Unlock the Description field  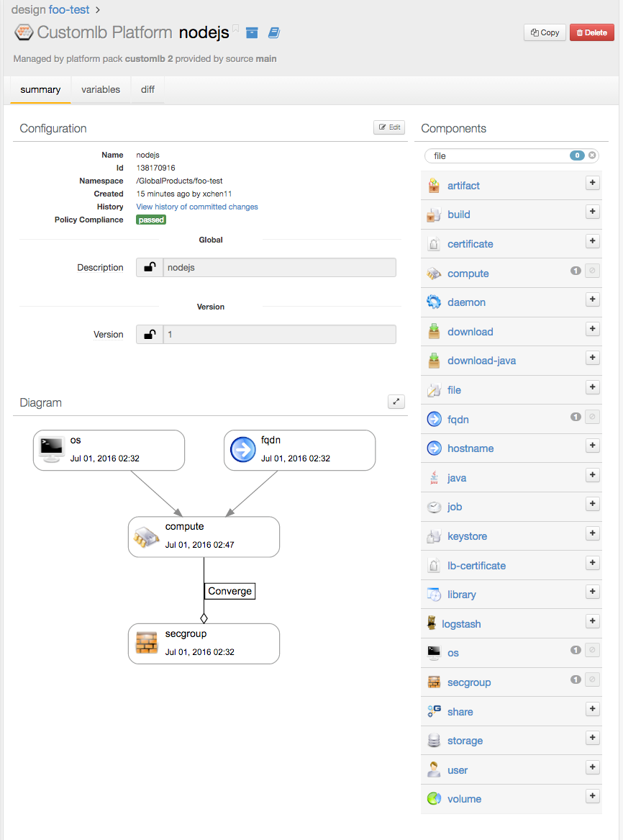[x=149, y=267]
